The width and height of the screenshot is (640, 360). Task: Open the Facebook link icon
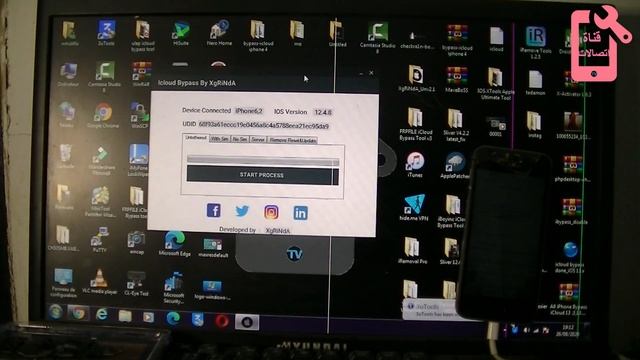tap(213, 211)
